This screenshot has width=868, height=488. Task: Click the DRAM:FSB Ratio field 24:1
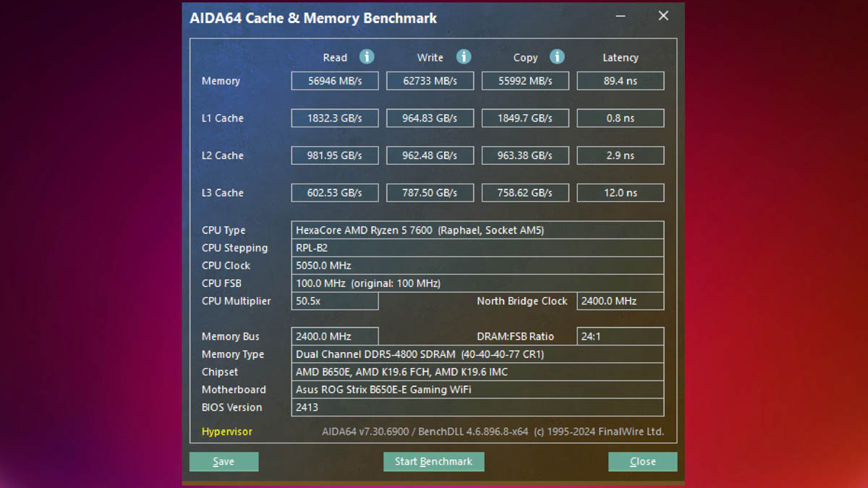coord(621,336)
